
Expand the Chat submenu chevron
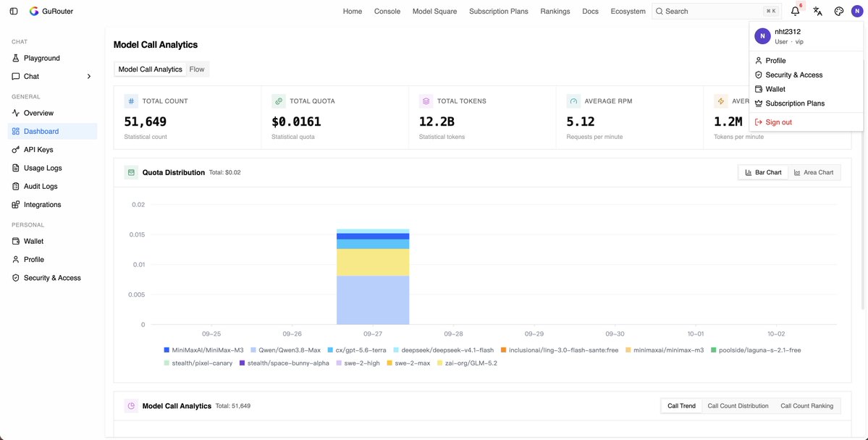tap(88, 77)
